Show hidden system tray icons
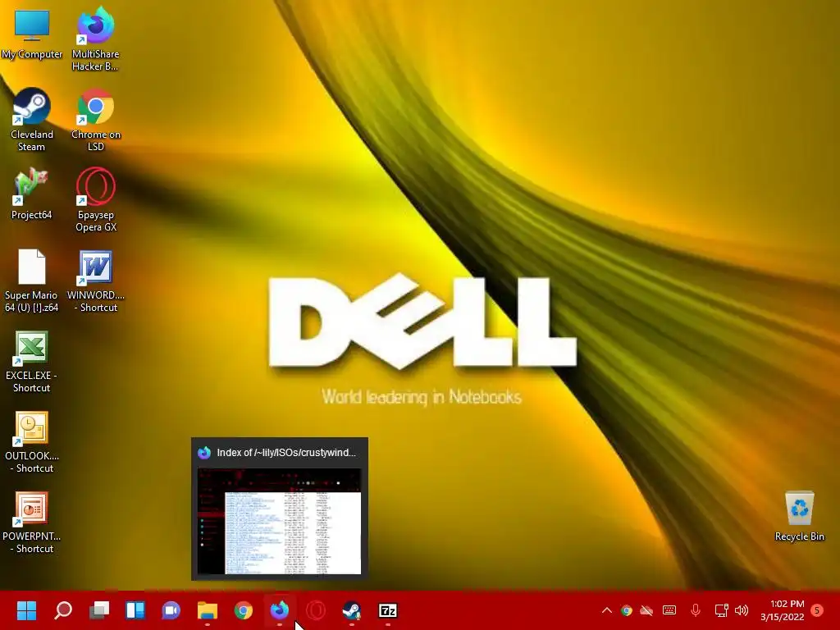 606,610
